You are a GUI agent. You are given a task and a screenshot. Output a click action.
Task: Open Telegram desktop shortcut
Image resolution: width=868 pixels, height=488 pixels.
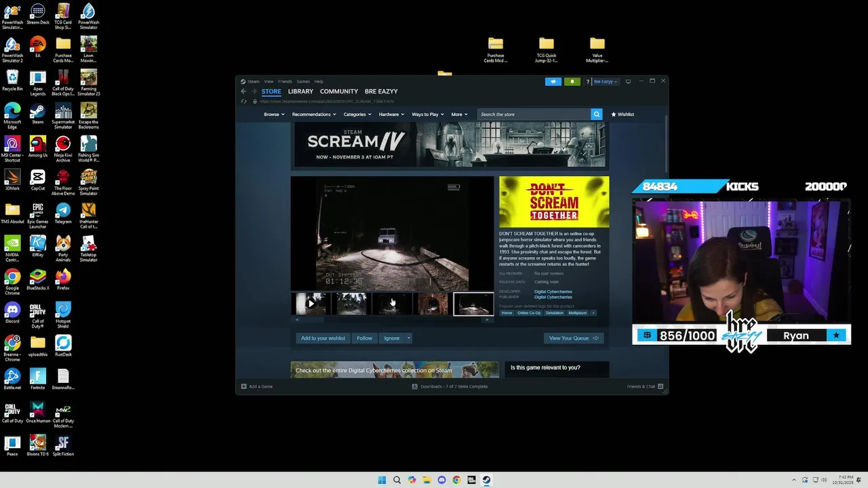coord(63,214)
